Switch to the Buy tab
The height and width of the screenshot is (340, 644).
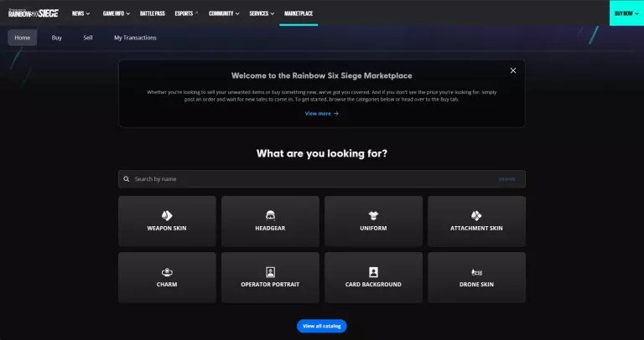coord(57,38)
